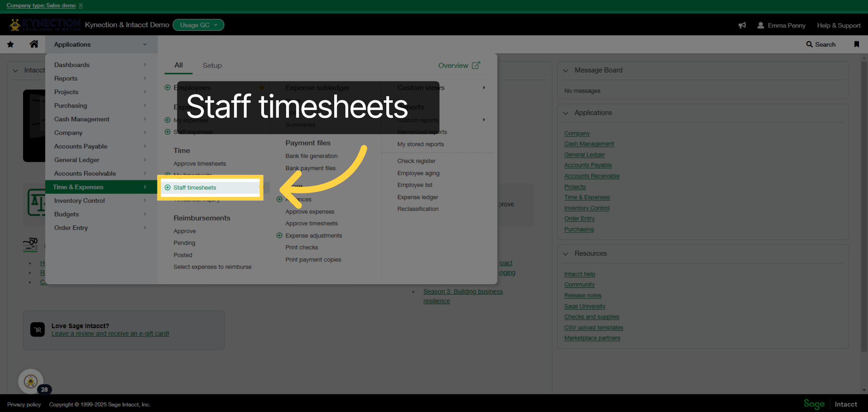Open Select expenses to reimburse

click(x=212, y=267)
